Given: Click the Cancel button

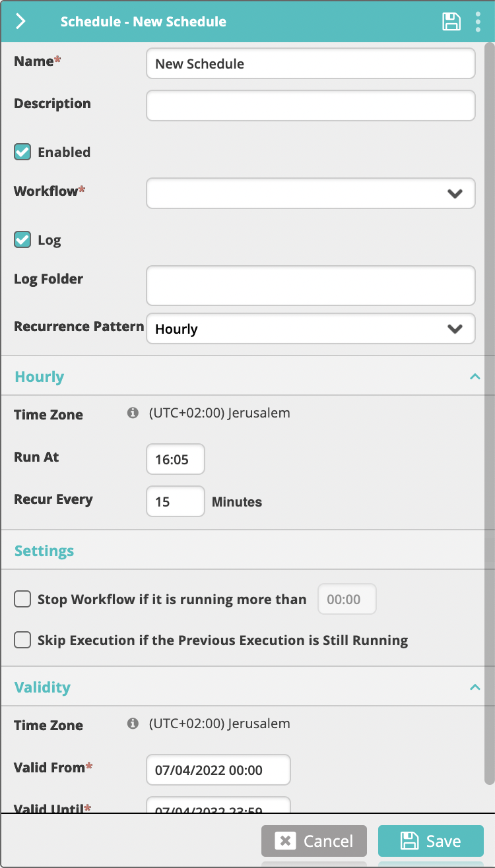Looking at the screenshot, I should click(314, 841).
